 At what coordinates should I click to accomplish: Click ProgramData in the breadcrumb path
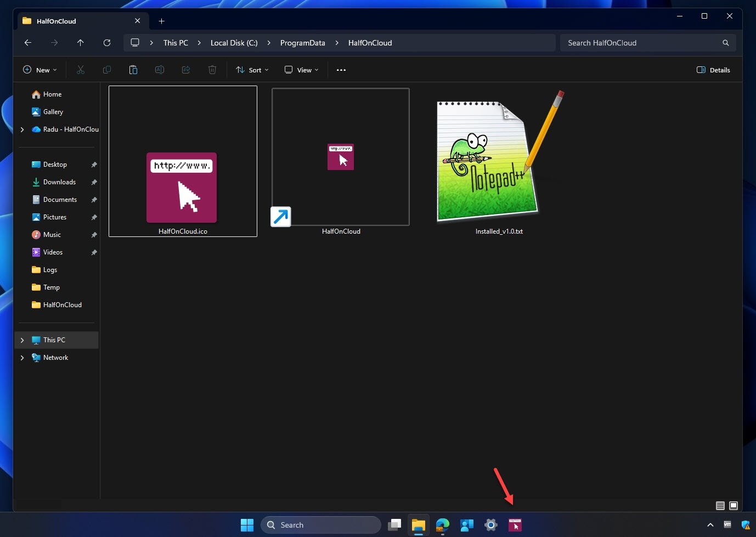[302, 43]
